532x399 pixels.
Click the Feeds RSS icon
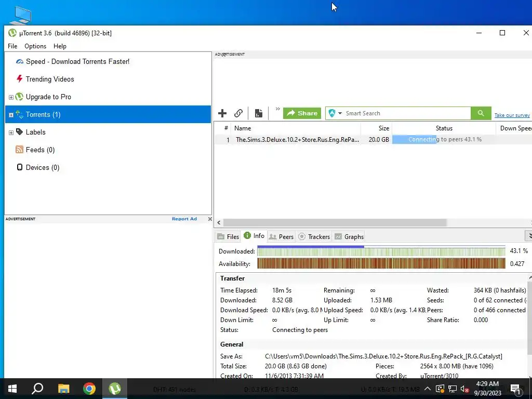tap(19, 149)
